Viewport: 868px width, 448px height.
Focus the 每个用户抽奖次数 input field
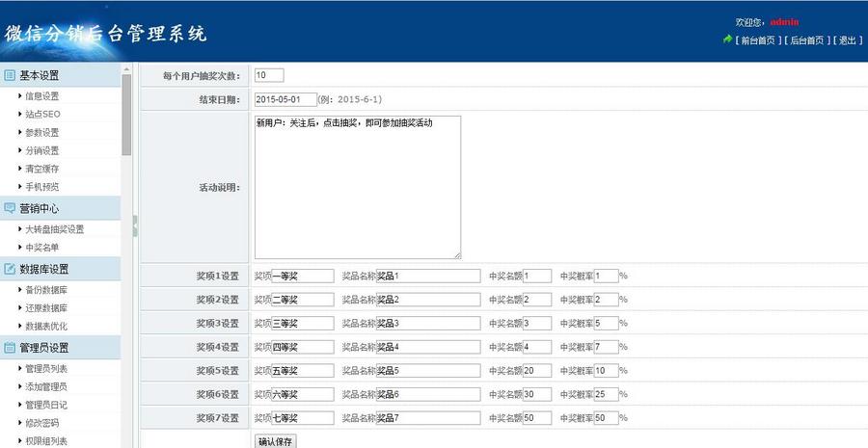click(269, 75)
